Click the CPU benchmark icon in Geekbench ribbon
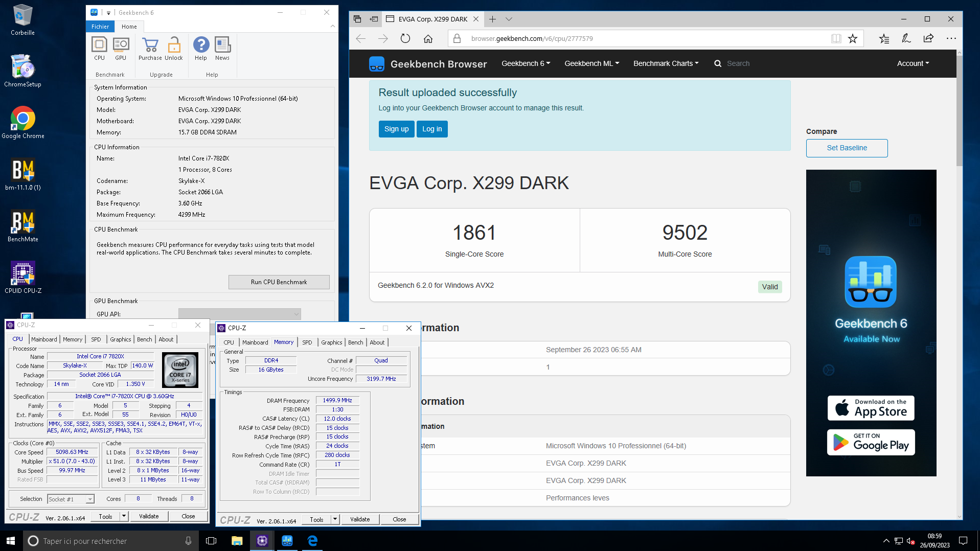980x551 pixels. pyautogui.click(x=99, y=49)
